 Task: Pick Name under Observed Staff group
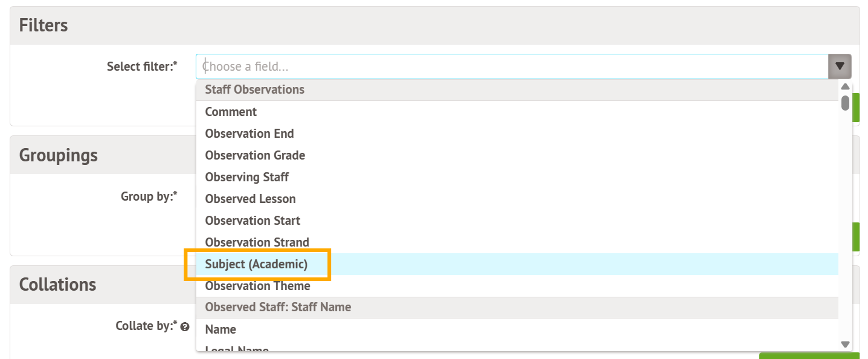[x=220, y=329]
